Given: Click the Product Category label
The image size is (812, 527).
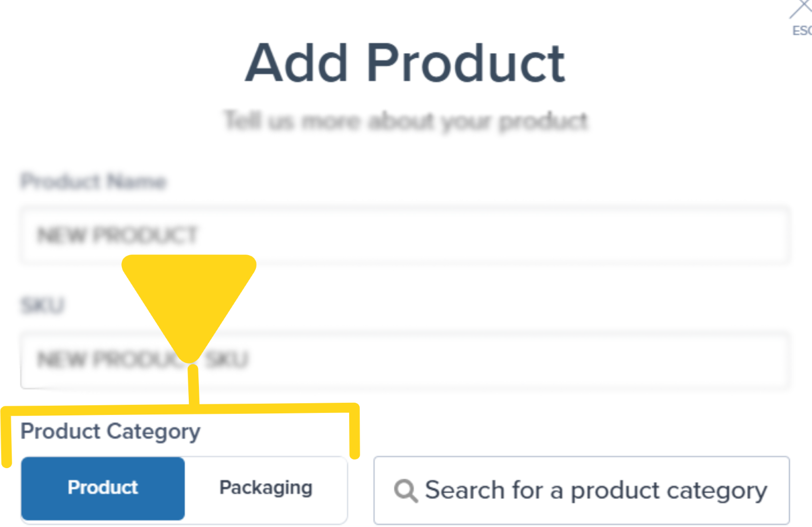Looking at the screenshot, I should (x=111, y=432).
